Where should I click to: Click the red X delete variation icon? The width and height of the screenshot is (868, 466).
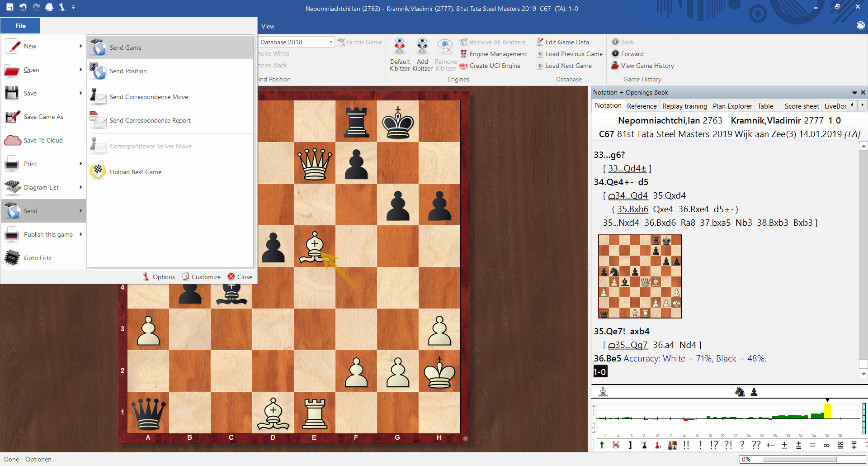pos(616,445)
